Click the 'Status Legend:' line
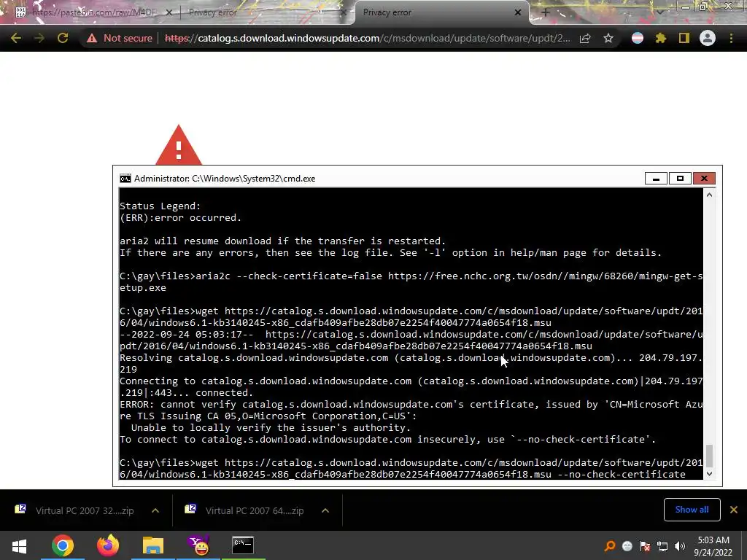The image size is (747, 560). tap(160, 206)
